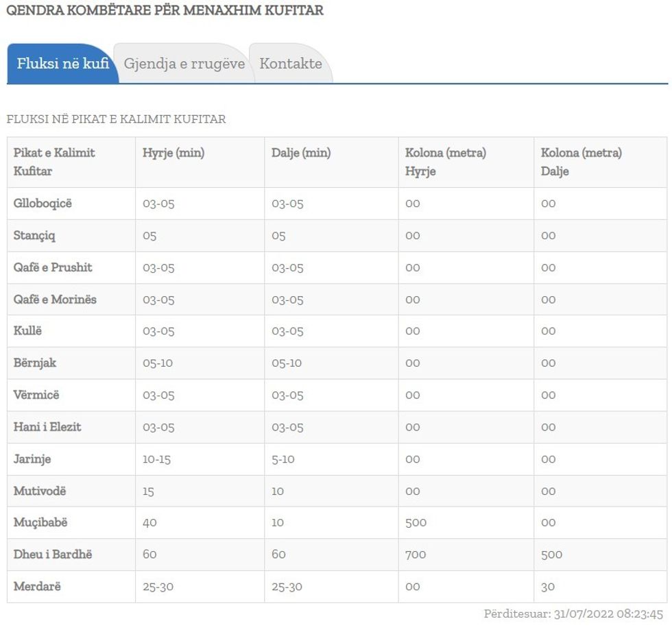672x632 pixels.
Task: Select the Dheu i Bardhë row label
Action: pos(53,555)
